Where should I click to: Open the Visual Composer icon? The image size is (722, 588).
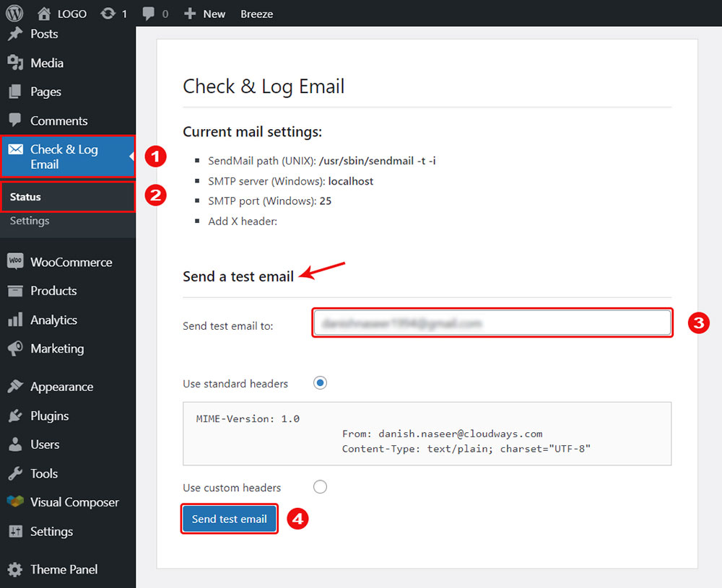[15, 502]
